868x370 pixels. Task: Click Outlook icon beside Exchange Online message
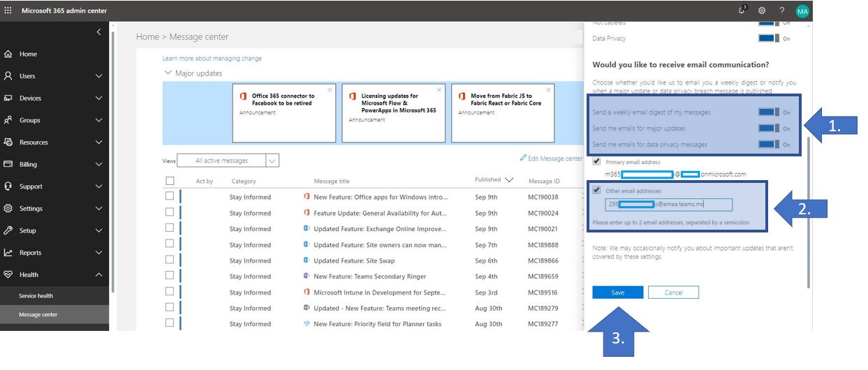pyautogui.click(x=307, y=229)
